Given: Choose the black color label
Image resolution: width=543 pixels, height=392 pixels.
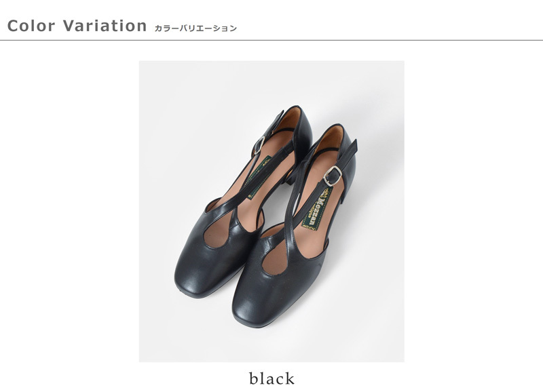Looking at the screenshot, I should point(272,378).
